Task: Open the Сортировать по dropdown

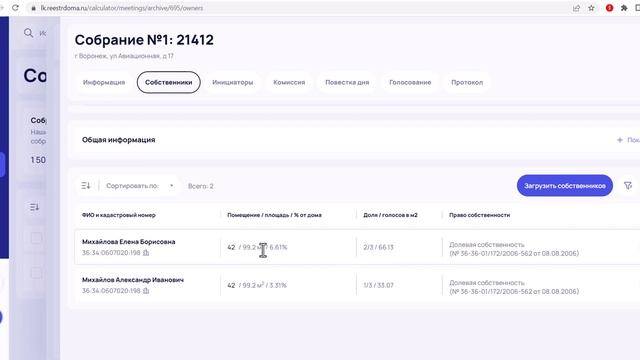Action: 139,186
